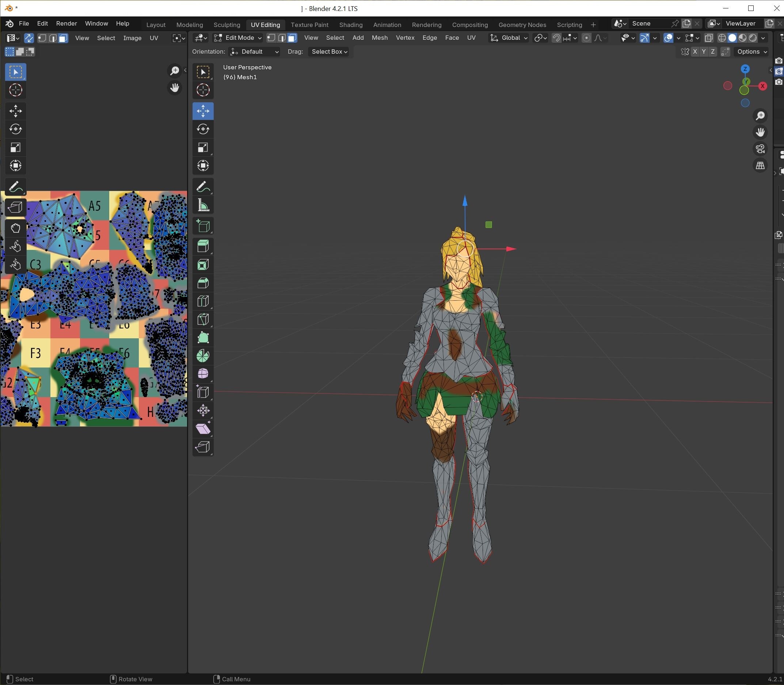Open the Edit Mode dropdown
Image resolution: width=784 pixels, height=685 pixels.
point(238,38)
